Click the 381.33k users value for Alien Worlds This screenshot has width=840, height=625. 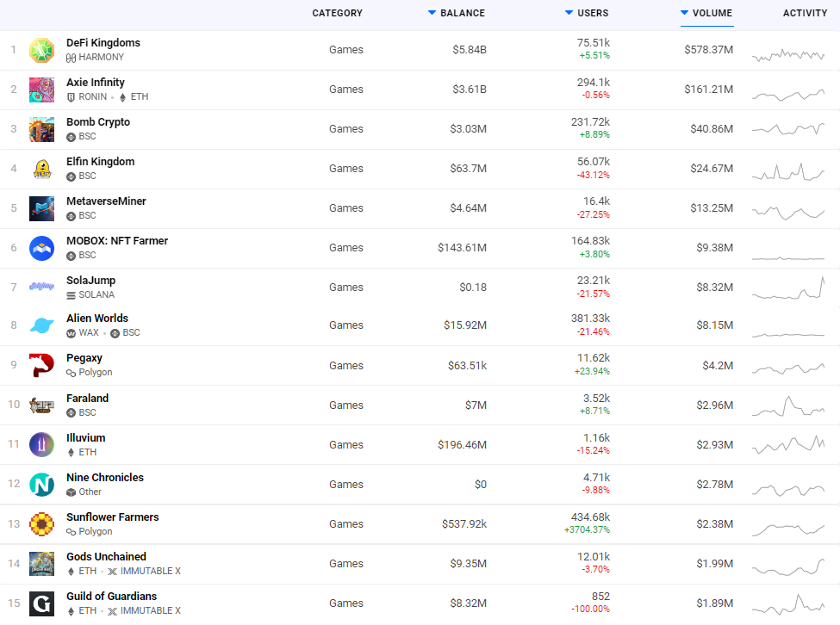[590, 319]
